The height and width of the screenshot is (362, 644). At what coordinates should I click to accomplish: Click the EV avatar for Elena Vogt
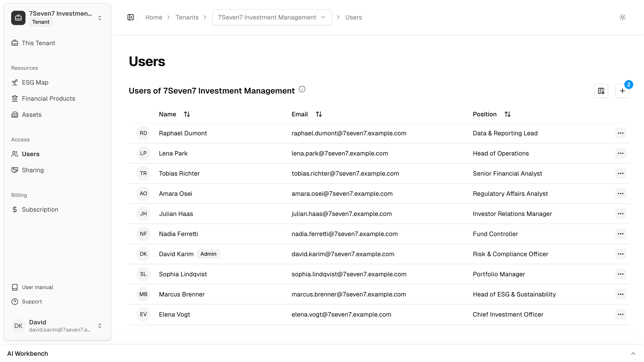click(143, 315)
